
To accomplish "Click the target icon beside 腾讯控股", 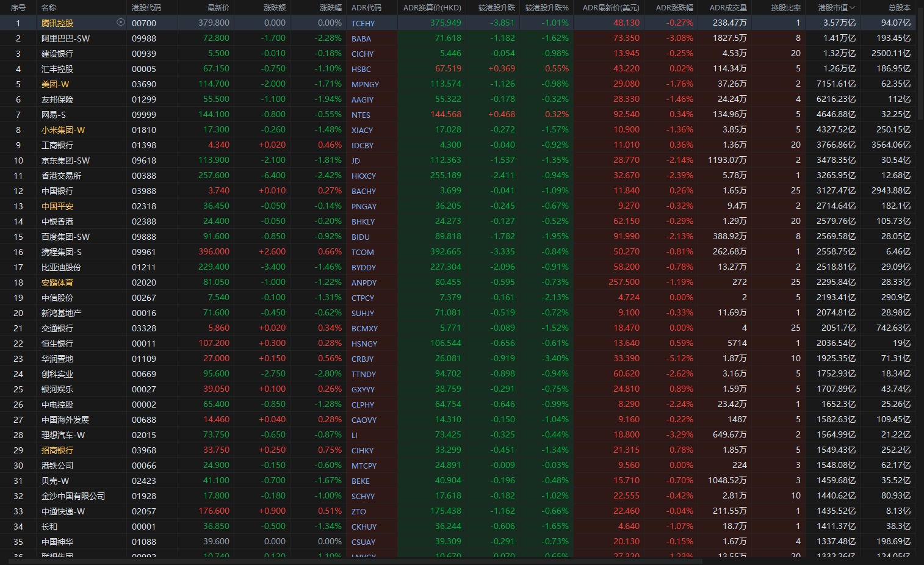I will 120,23.
